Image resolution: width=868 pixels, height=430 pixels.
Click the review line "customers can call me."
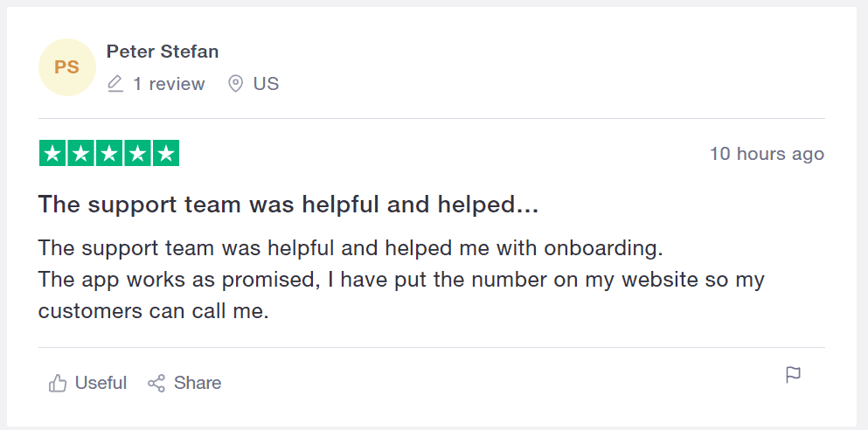[x=153, y=311]
